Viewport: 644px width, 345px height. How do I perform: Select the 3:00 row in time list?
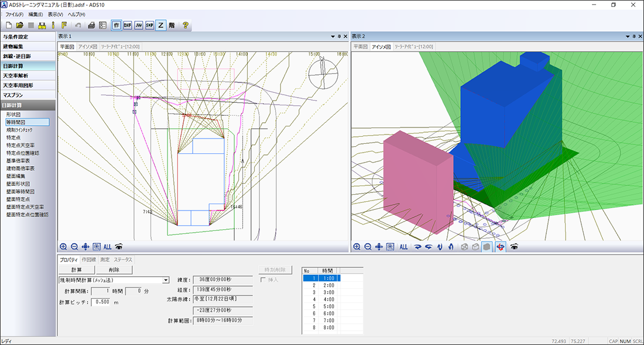point(328,291)
